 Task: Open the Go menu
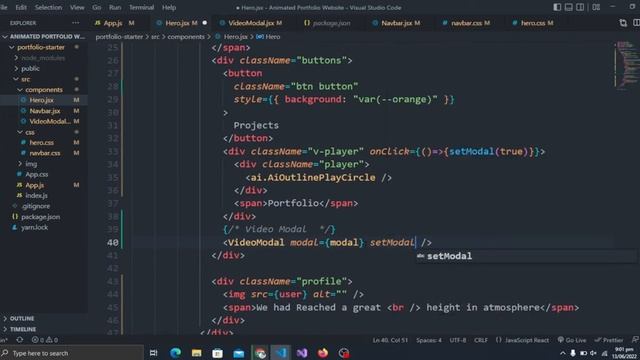(97, 7)
